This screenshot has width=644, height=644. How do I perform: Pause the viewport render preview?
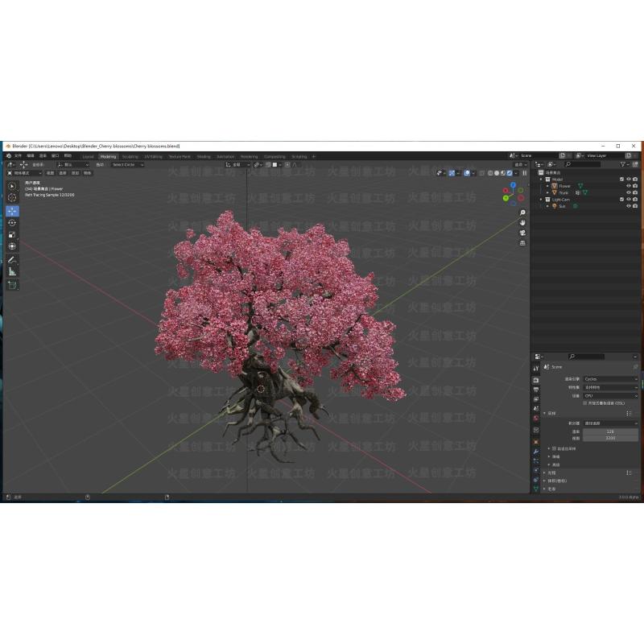(x=525, y=173)
